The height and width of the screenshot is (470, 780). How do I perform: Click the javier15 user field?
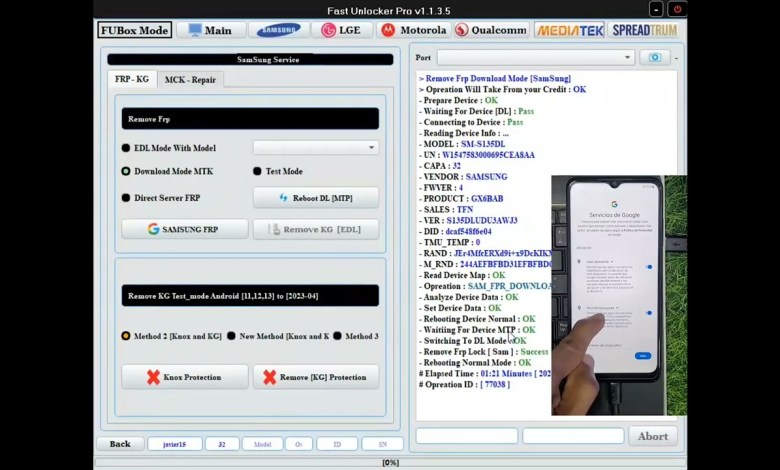tap(175, 444)
